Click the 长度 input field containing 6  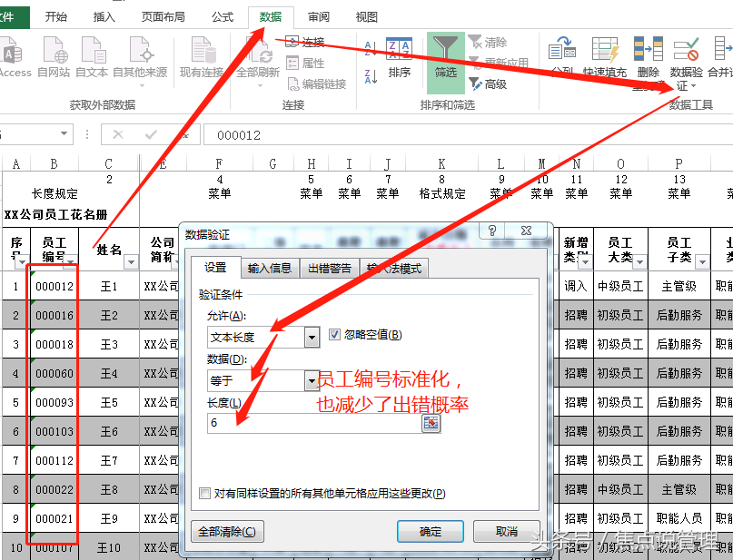[x=315, y=423]
